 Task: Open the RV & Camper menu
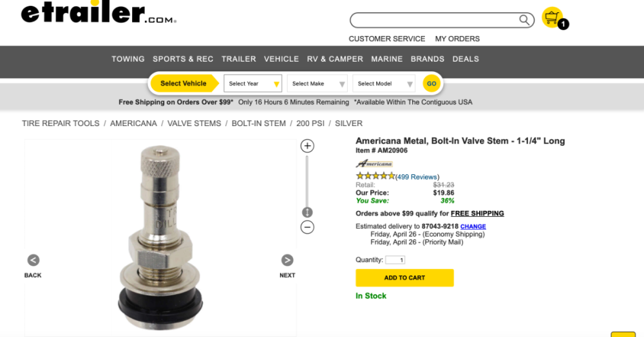[335, 59]
